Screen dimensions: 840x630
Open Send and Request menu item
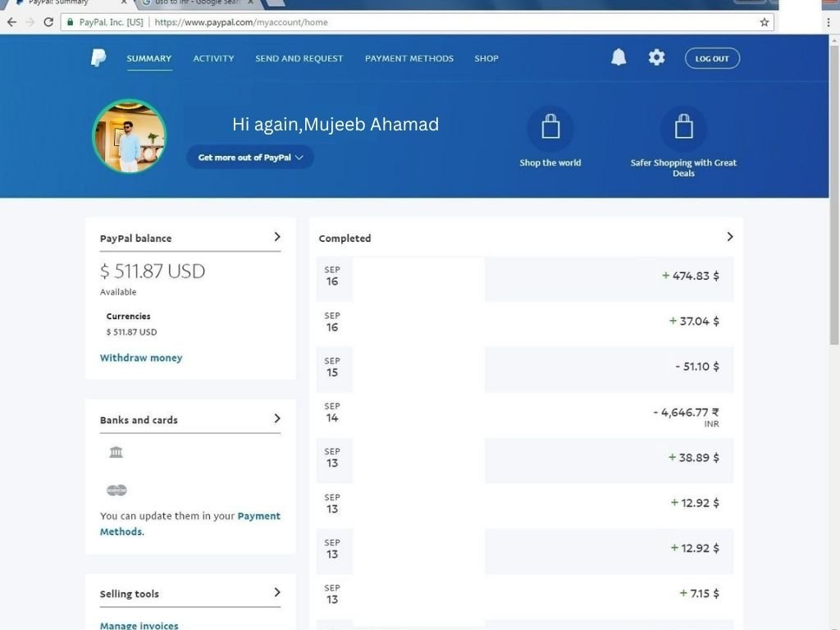[299, 58]
